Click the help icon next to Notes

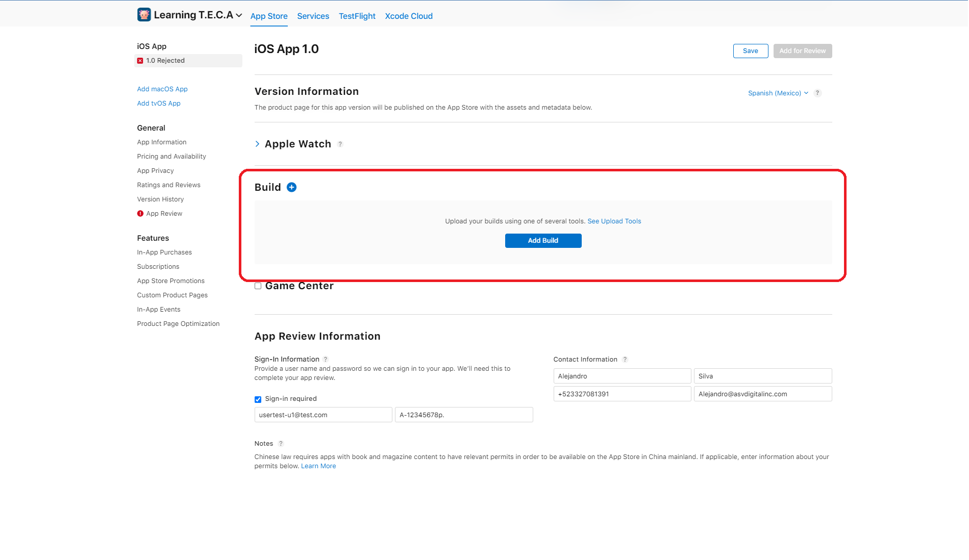click(281, 444)
